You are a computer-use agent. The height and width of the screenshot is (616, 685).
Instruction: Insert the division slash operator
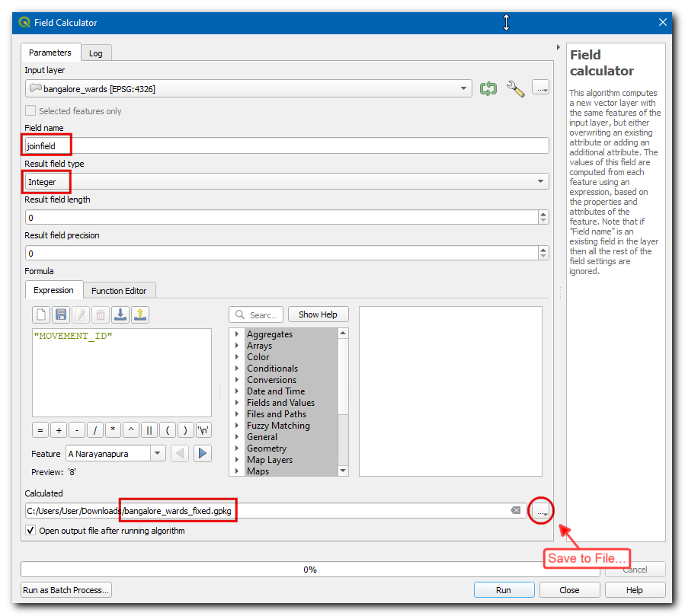[x=94, y=430]
